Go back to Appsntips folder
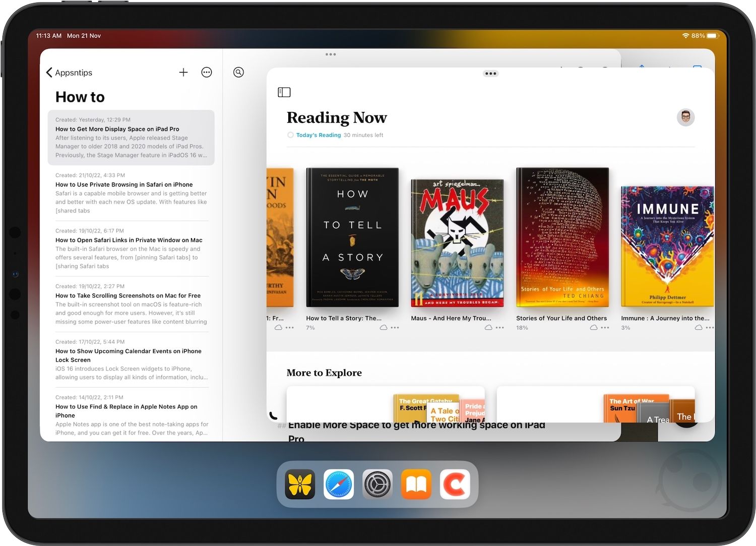The width and height of the screenshot is (756, 546). point(70,73)
